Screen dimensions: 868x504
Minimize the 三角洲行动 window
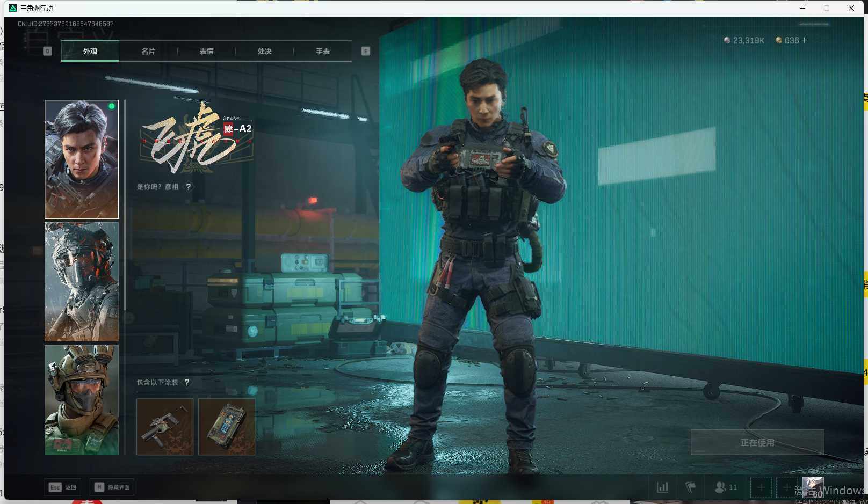point(802,8)
